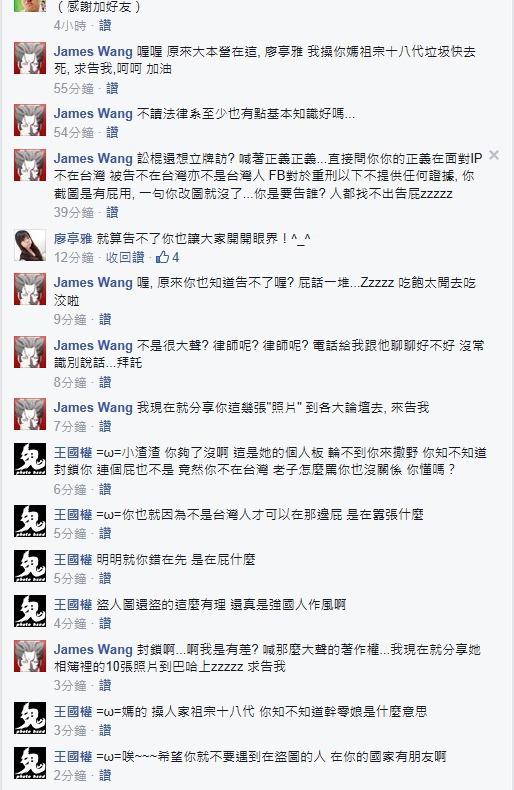514x790 pixels.
Task: Click the 54分鐘 timestamp on James Wang comment
Action: click(x=74, y=133)
